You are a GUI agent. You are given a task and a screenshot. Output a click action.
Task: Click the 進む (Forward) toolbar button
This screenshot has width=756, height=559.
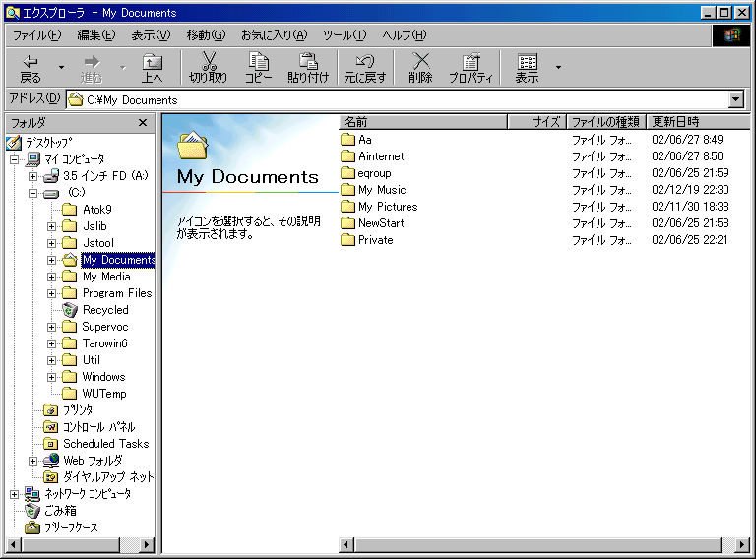click(92, 69)
